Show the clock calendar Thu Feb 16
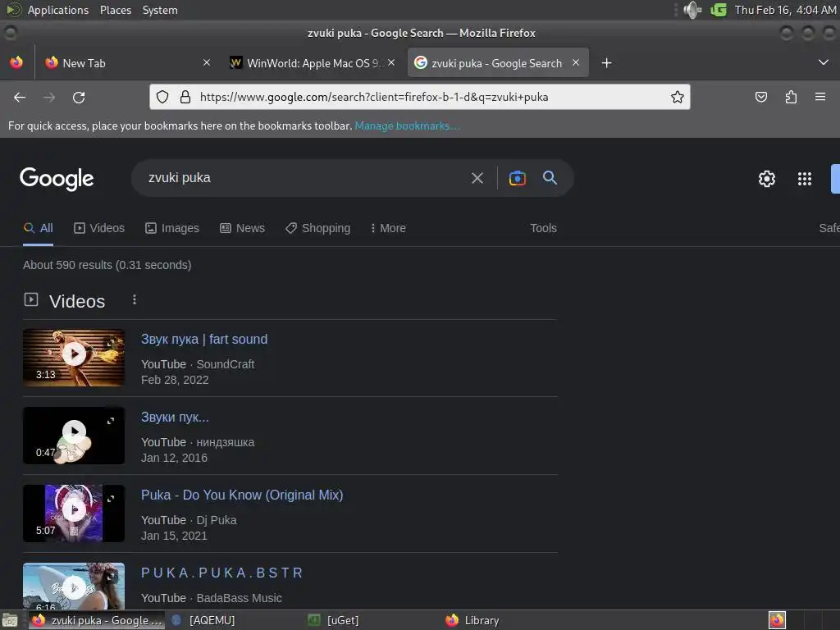This screenshot has height=630, width=840. [785, 10]
